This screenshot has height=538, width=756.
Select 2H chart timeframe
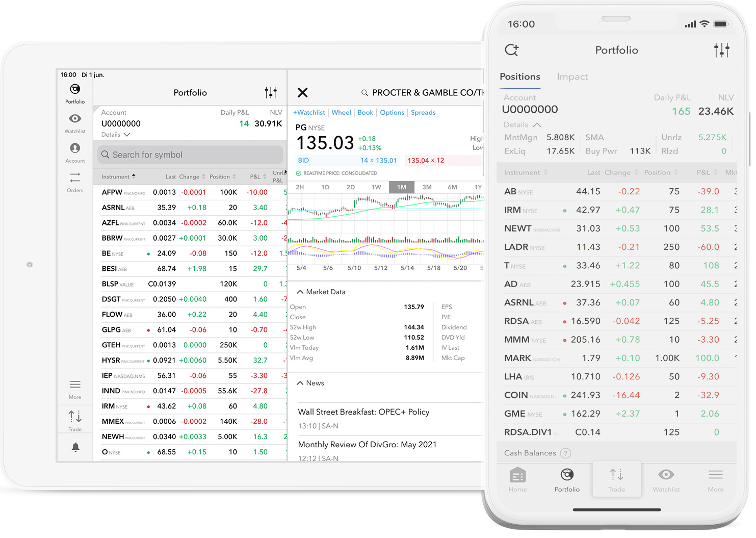click(x=300, y=187)
